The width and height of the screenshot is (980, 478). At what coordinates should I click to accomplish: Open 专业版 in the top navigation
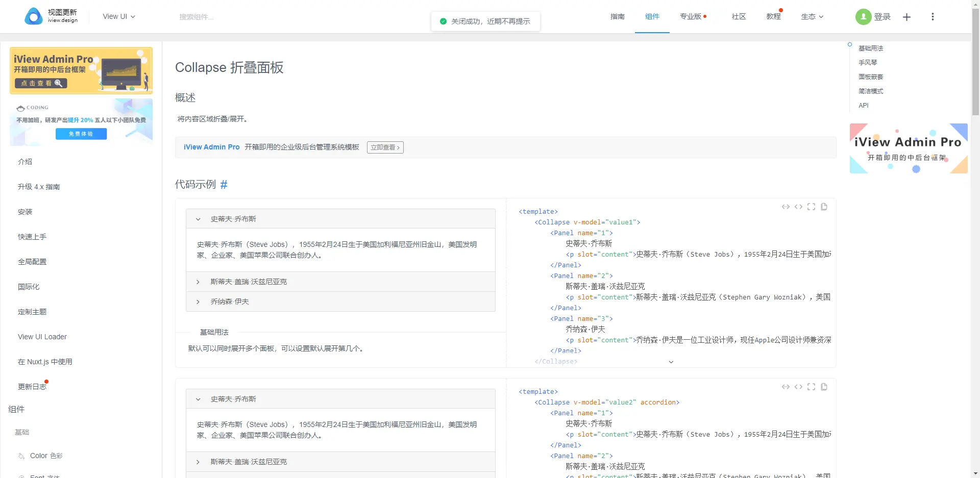click(691, 16)
